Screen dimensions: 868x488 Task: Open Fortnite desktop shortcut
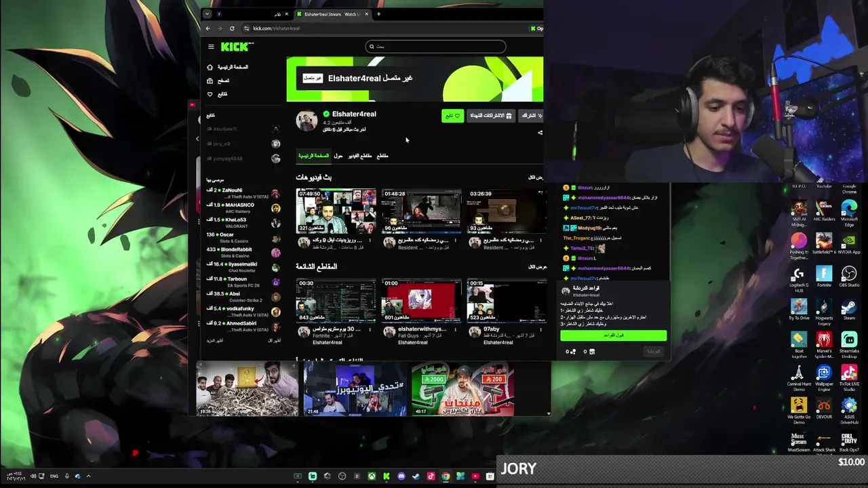coord(824,277)
